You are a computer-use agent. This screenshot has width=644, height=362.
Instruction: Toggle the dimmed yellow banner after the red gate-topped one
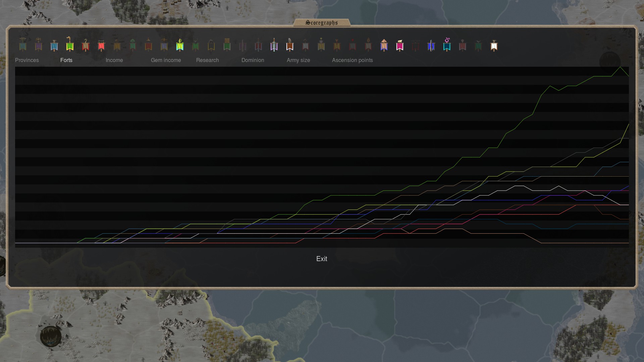click(117, 45)
